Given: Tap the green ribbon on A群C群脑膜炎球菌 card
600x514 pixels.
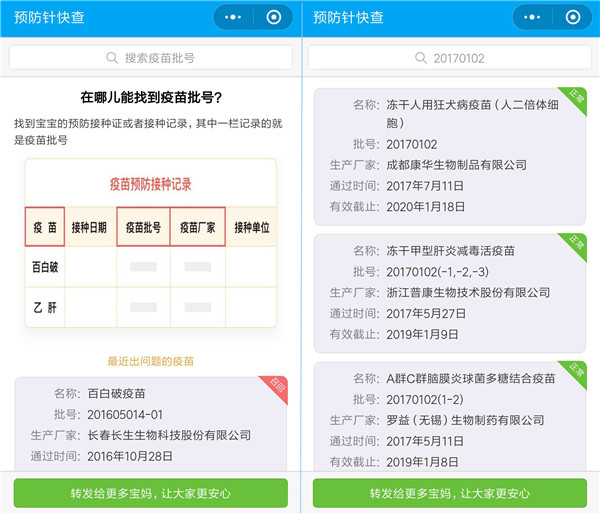Looking at the screenshot, I should pyautogui.click(x=576, y=373).
